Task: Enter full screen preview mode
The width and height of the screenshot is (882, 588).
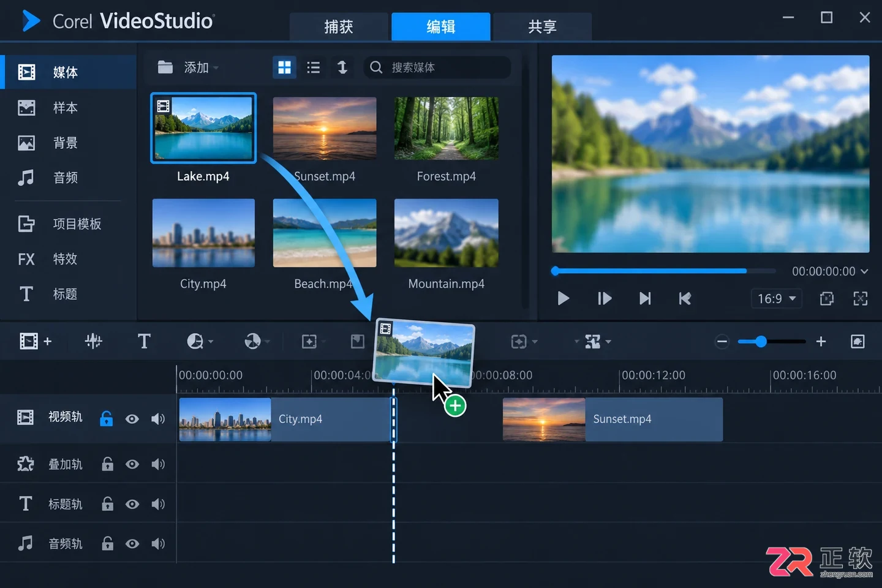Action: click(861, 298)
